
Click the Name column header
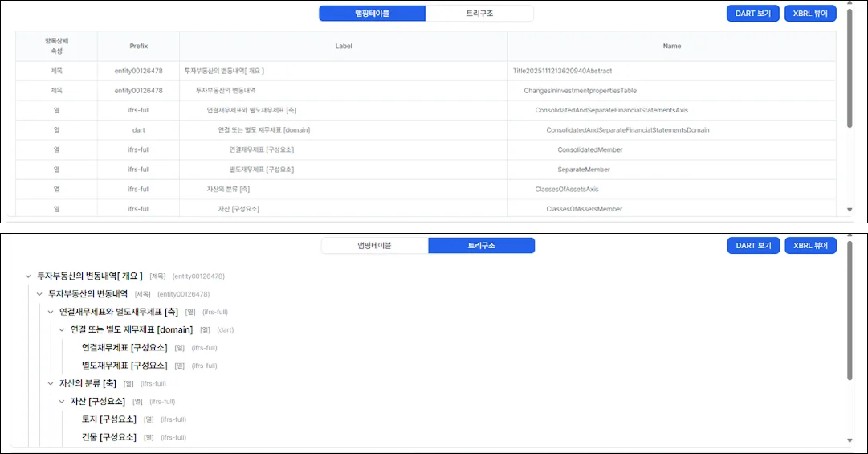click(x=672, y=46)
